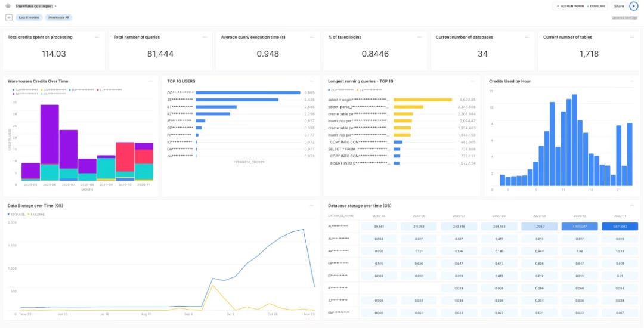Screen dimensions: 644x328
Task: Click the Warehouses Credits Over Time title
Action: [38, 81]
